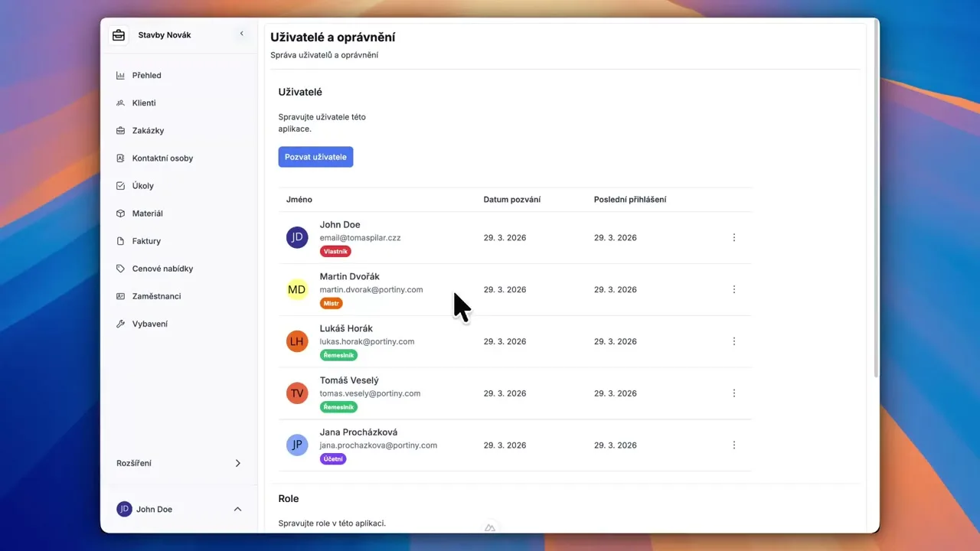
Task: Open Vybavení via the wrench icon
Action: (122, 324)
